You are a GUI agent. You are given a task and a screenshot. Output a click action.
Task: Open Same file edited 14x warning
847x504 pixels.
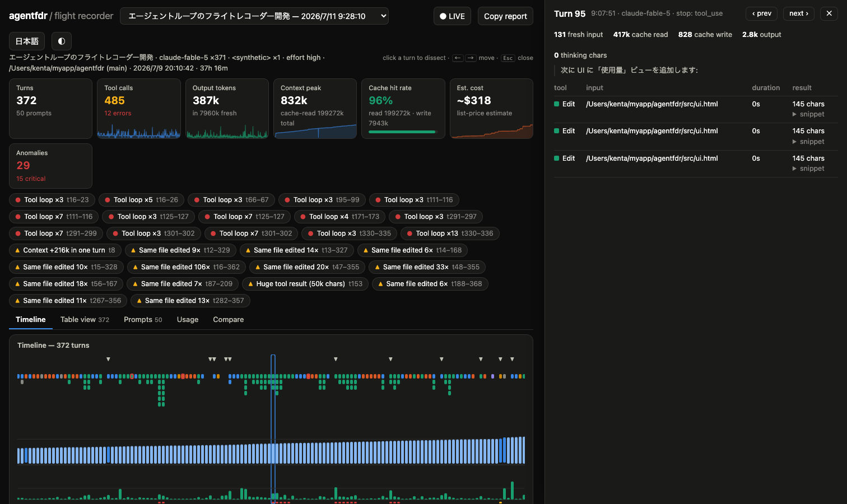click(296, 250)
